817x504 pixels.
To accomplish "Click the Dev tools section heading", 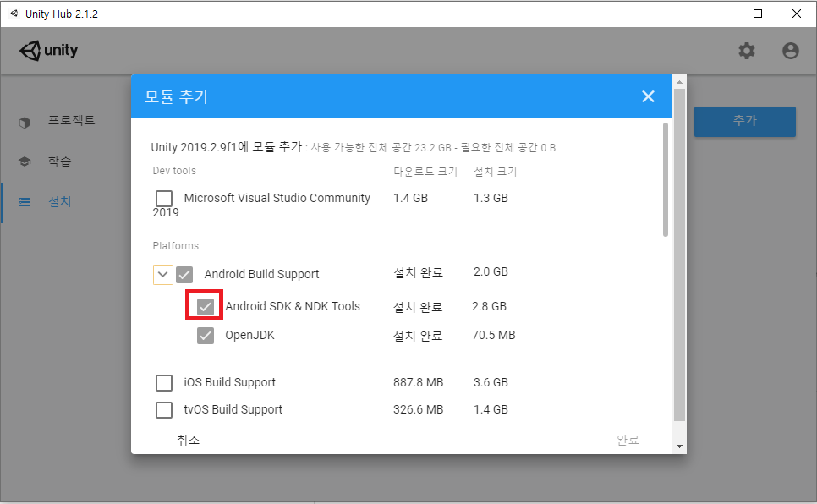I will click(174, 171).
